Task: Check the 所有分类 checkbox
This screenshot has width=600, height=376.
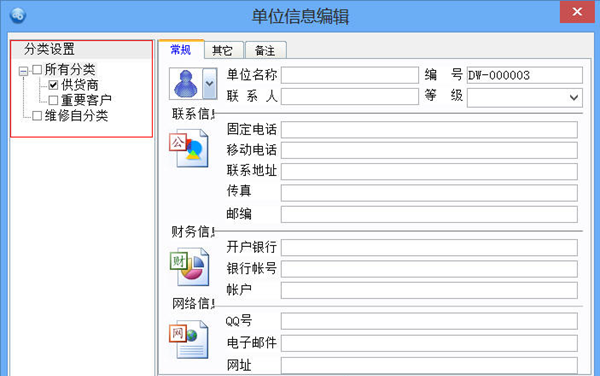Action: [x=37, y=70]
